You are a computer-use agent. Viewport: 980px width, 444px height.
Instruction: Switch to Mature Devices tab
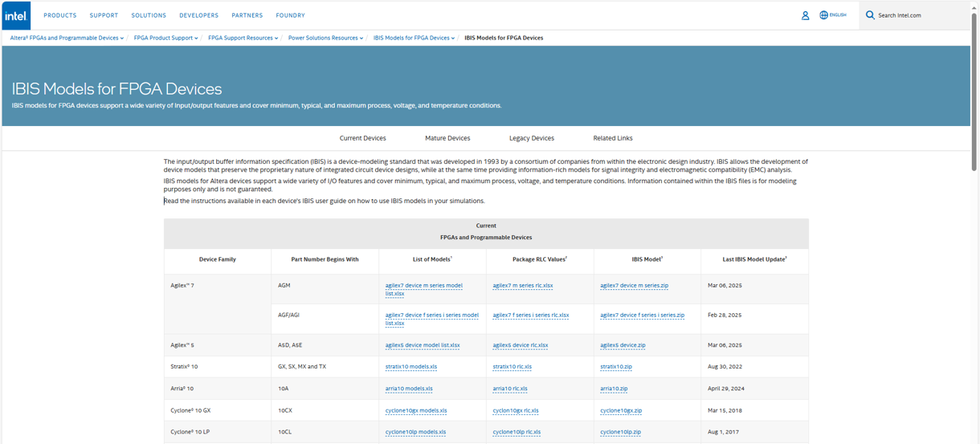click(447, 138)
